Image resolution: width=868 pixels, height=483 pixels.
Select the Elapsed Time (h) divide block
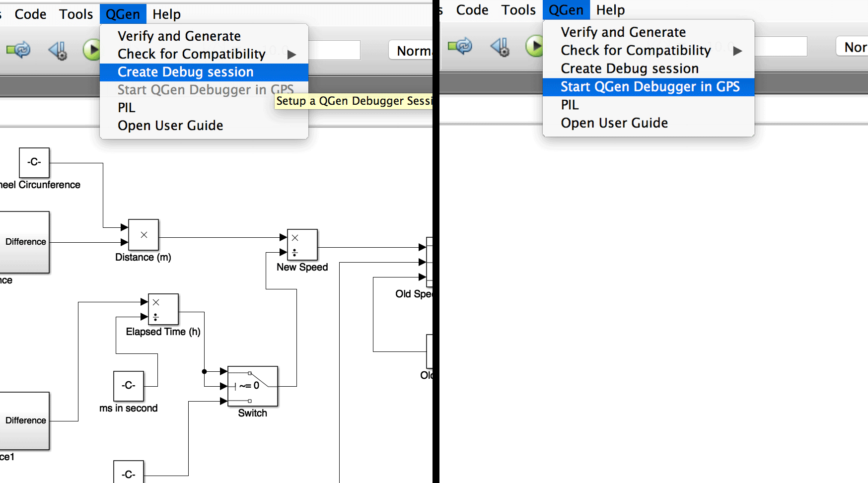[163, 309]
